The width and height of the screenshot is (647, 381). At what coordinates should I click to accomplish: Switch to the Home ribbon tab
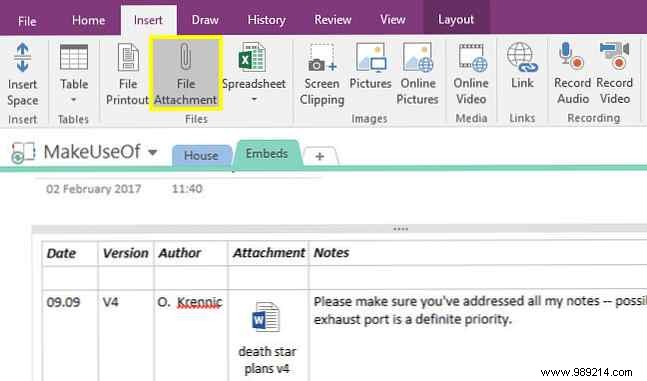(x=88, y=20)
